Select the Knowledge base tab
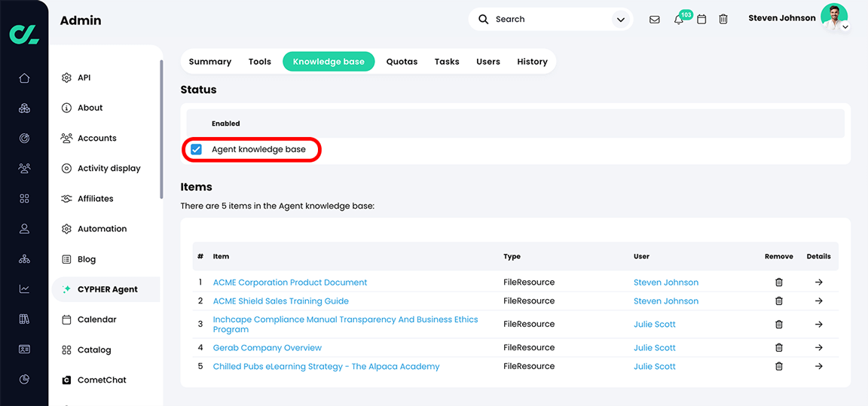 (x=329, y=62)
